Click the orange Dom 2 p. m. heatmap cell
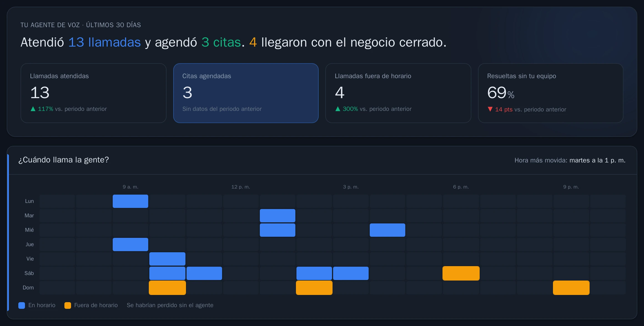The height and width of the screenshot is (326, 644). tap(314, 288)
